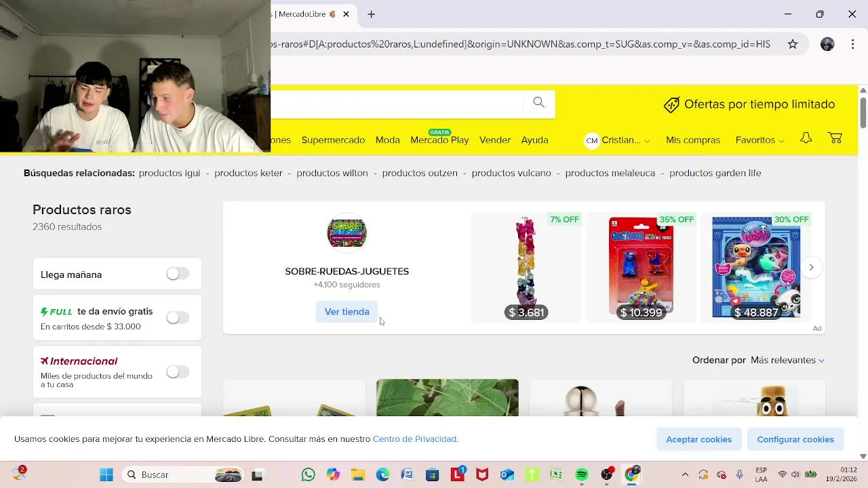Show next sponsored products with arrow
868x488 pixels.
click(x=811, y=268)
